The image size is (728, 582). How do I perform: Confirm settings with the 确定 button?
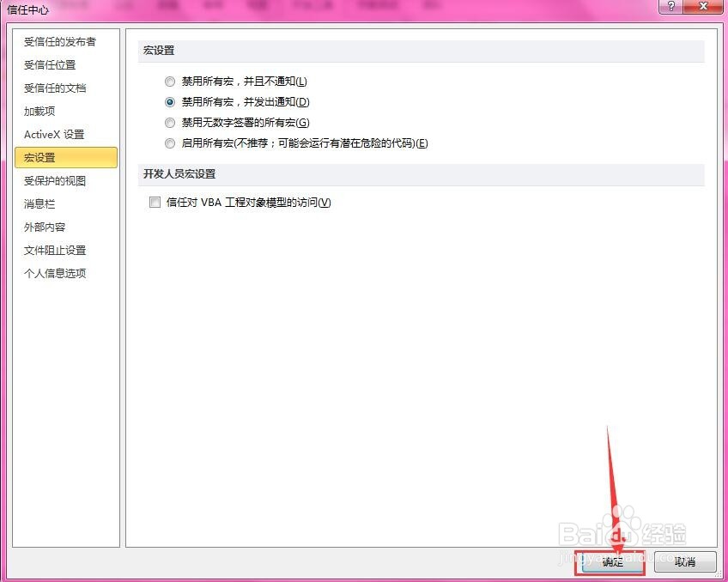click(x=611, y=562)
